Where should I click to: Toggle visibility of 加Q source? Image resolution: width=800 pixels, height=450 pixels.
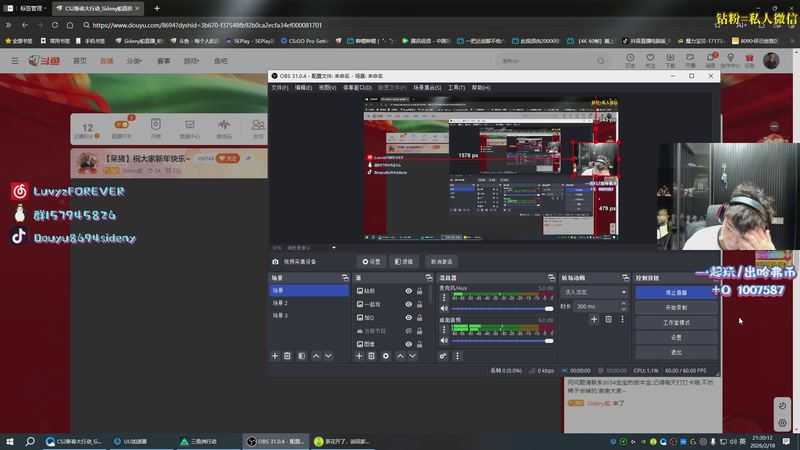tap(409, 317)
